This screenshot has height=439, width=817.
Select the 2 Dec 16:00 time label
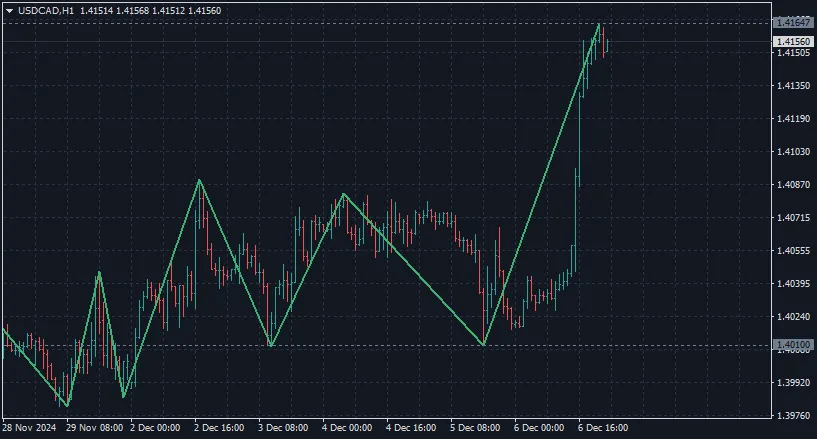click(x=219, y=428)
